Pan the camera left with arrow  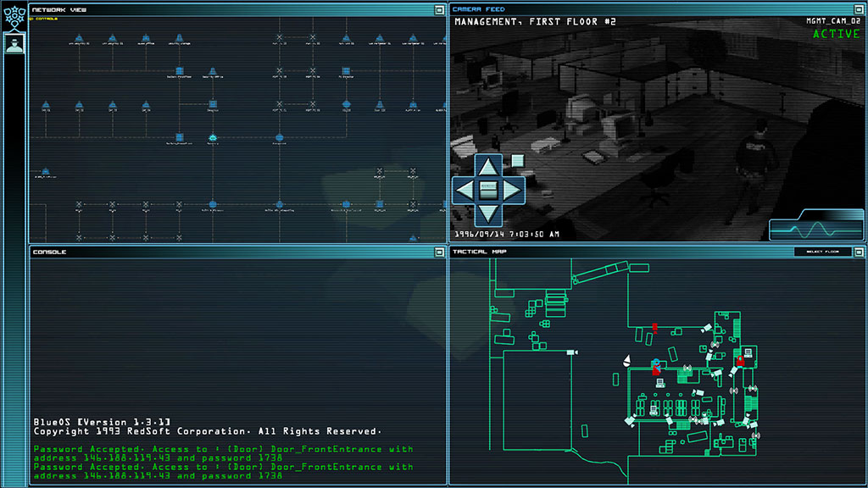(x=465, y=189)
